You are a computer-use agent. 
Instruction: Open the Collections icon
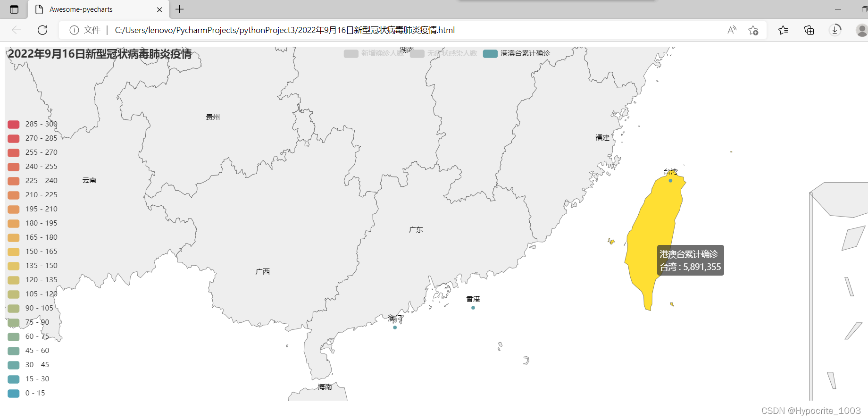tap(809, 30)
